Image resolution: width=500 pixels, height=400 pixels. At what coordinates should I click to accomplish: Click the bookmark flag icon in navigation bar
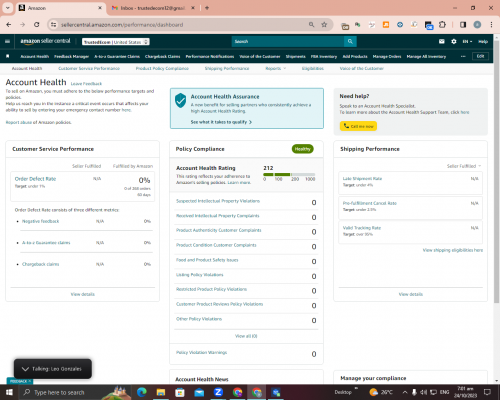click(x=8, y=56)
